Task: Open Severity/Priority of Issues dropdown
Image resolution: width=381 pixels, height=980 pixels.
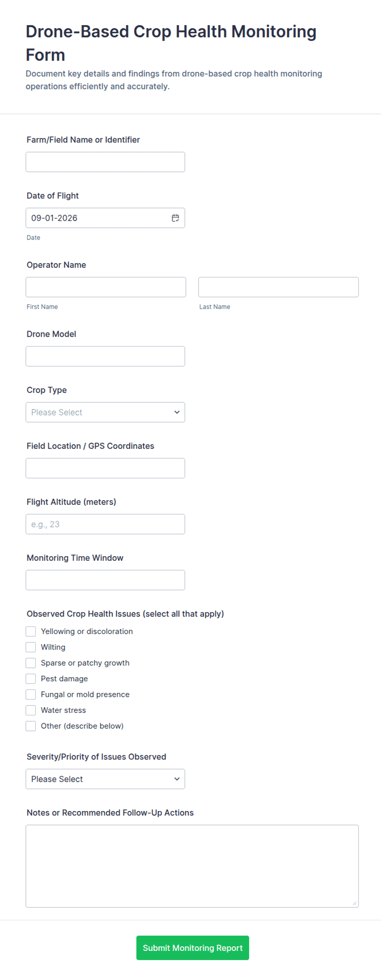Action: (x=105, y=779)
